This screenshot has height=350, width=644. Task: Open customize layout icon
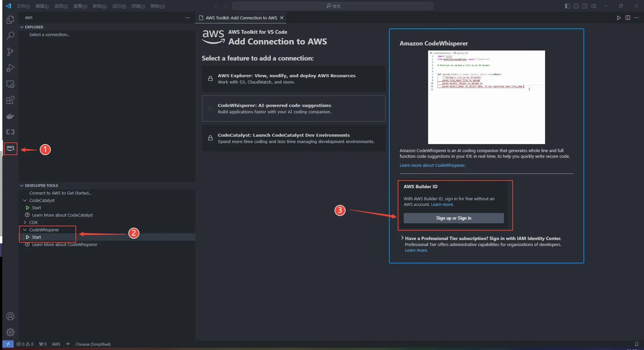coord(594,6)
